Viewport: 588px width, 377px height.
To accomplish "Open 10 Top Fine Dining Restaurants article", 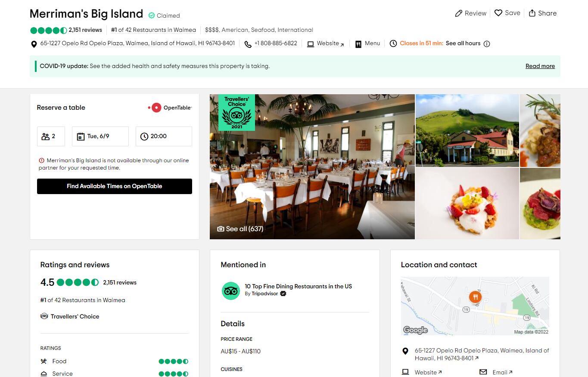I will point(298,286).
